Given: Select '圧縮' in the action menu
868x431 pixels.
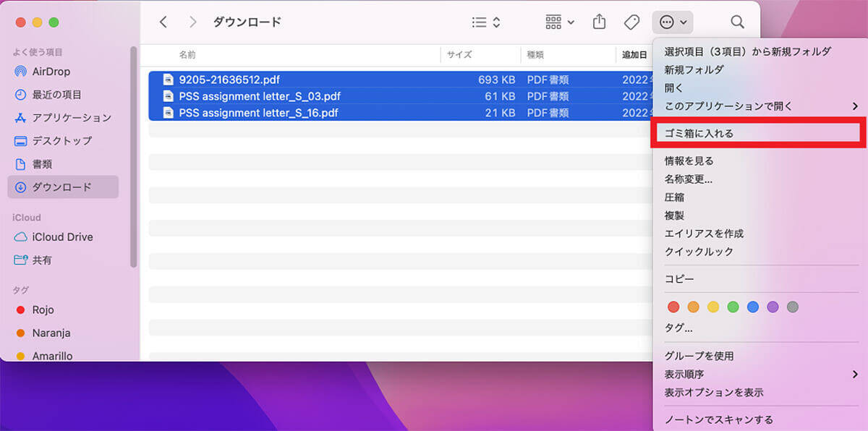Looking at the screenshot, I should click(674, 197).
